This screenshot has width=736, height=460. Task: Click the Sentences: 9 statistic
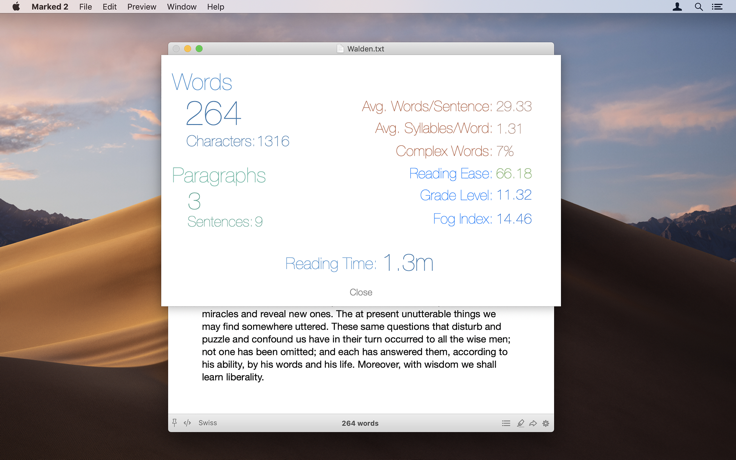pos(225,222)
